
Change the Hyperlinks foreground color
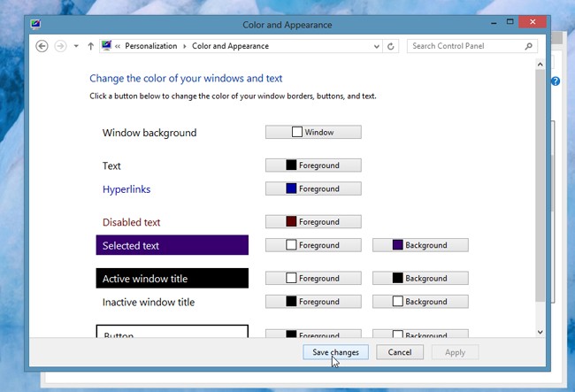[x=313, y=188]
